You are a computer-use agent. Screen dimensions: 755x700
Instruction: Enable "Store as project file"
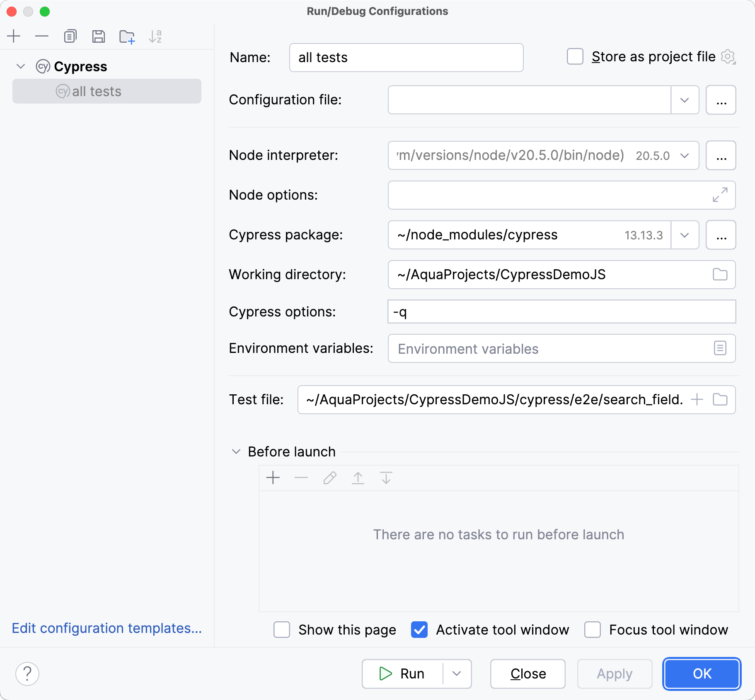click(x=574, y=57)
